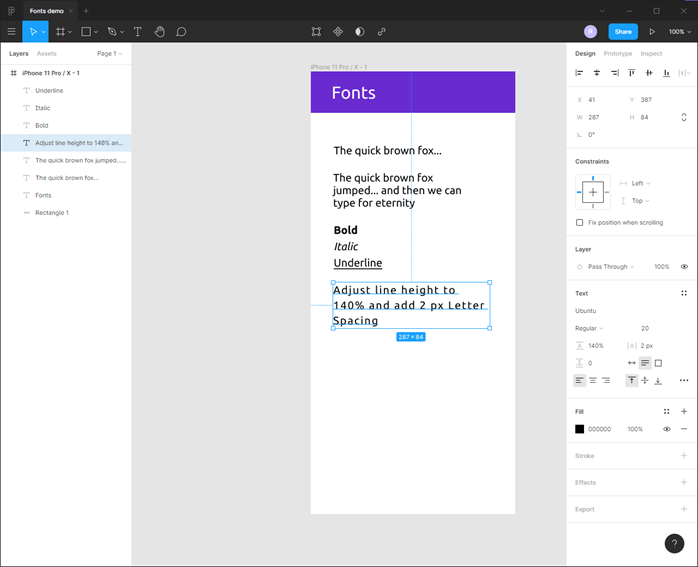This screenshot has width=698, height=567.
Task: Toggle layer visibility eye icon
Action: click(684, 267)
